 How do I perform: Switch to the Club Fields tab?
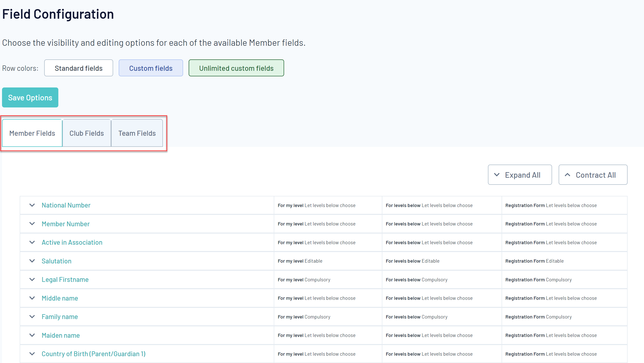[87, 133]
